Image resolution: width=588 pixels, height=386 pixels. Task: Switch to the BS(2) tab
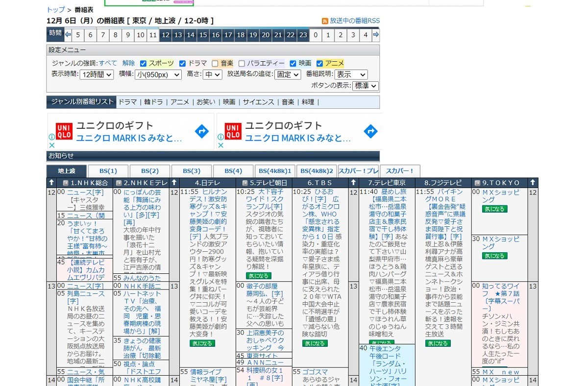[150, 171]
